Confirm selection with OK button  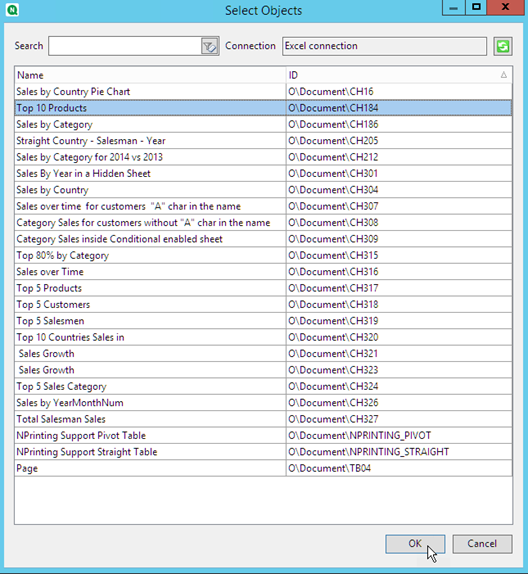click(415, 544)
